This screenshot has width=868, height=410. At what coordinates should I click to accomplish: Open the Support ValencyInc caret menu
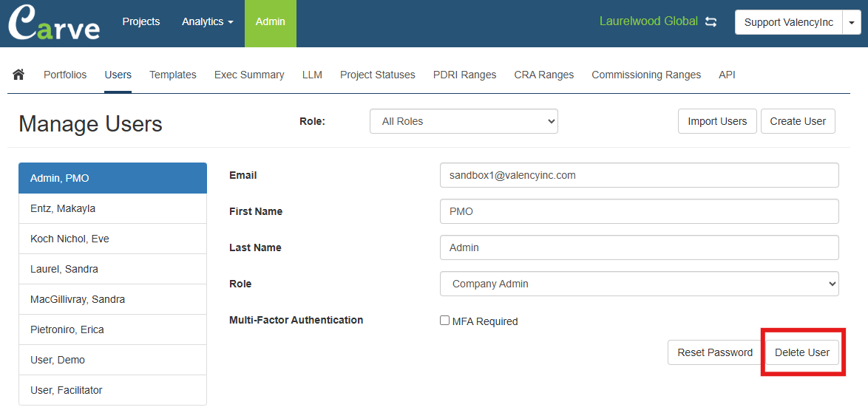click(x=852, y=22)
